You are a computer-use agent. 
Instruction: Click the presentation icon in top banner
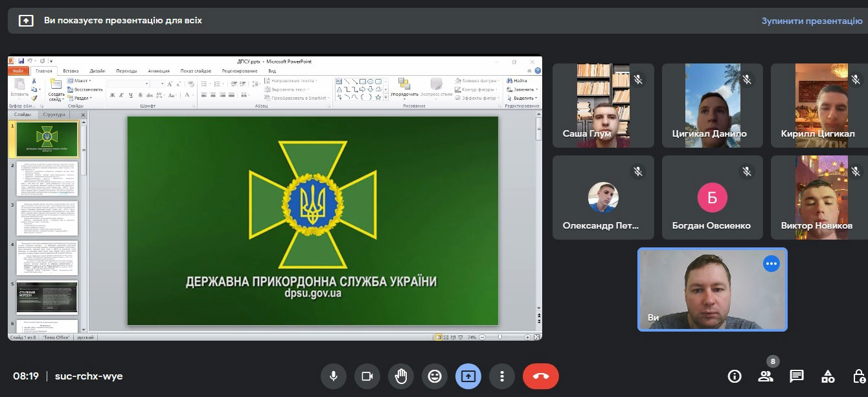click(x=26, y=21)
